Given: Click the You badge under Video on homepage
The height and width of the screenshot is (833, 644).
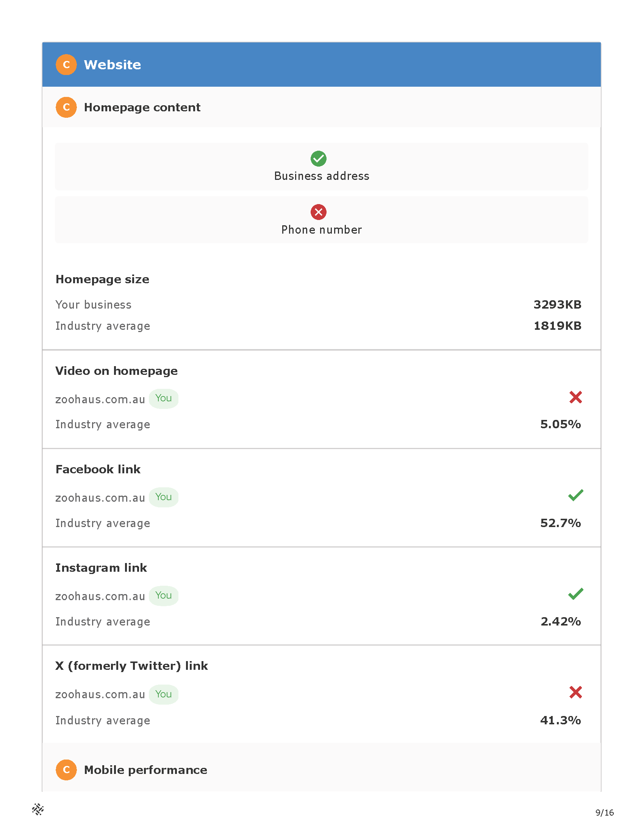Looking at the screenshot, I should point(163,399).
